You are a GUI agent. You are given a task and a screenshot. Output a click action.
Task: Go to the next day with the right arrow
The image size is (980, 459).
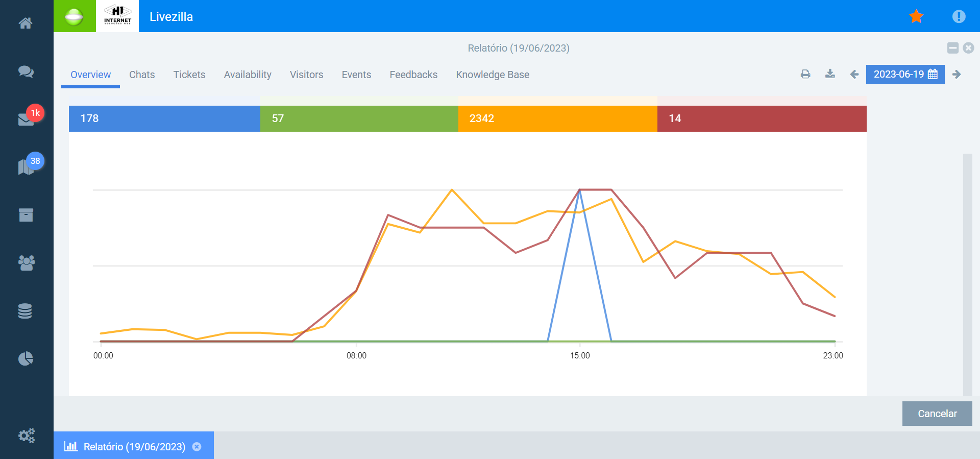click(957, 75)
